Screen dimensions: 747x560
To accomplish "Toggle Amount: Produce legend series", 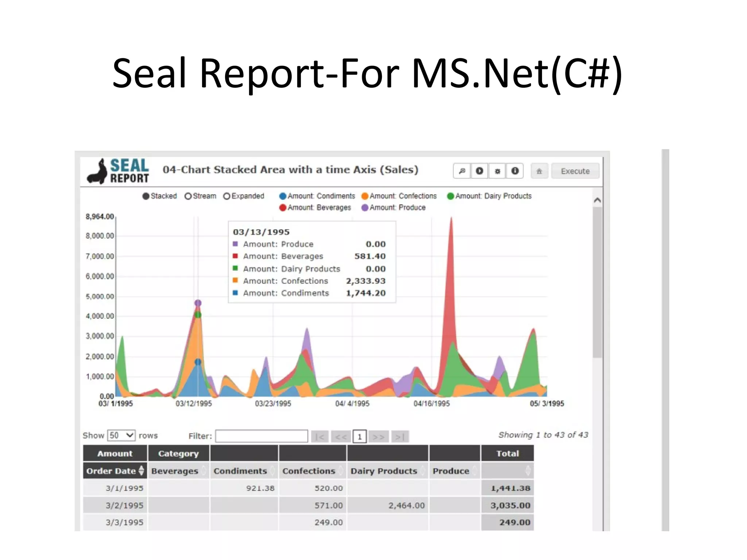I will 393,207.
